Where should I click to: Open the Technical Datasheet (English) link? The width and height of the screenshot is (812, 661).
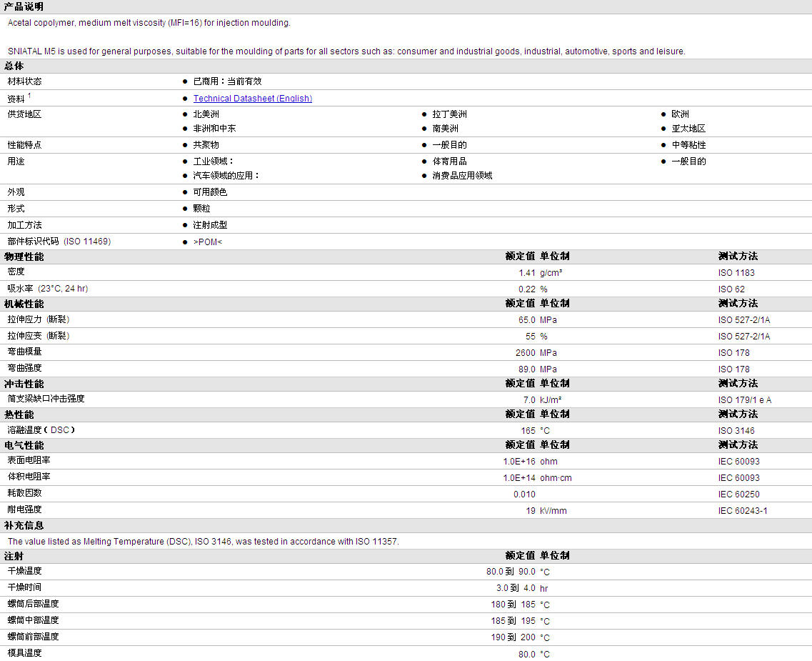253,99
